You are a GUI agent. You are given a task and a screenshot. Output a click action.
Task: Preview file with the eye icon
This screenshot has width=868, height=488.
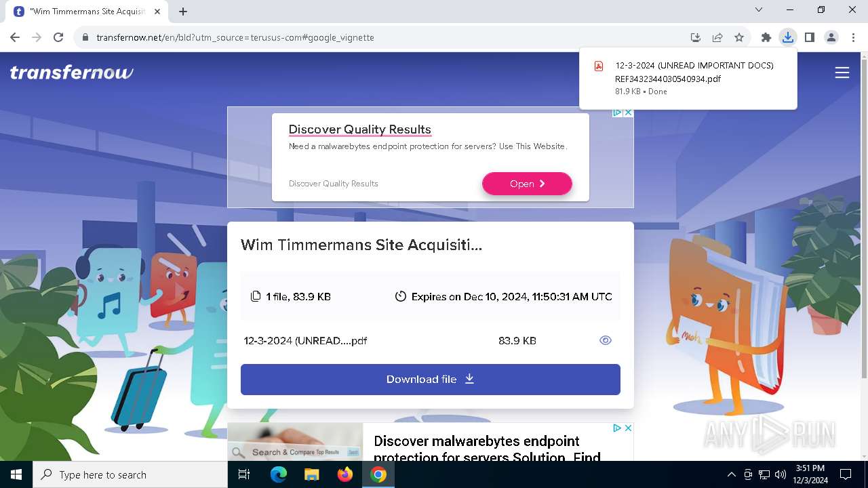click(606, 340)
